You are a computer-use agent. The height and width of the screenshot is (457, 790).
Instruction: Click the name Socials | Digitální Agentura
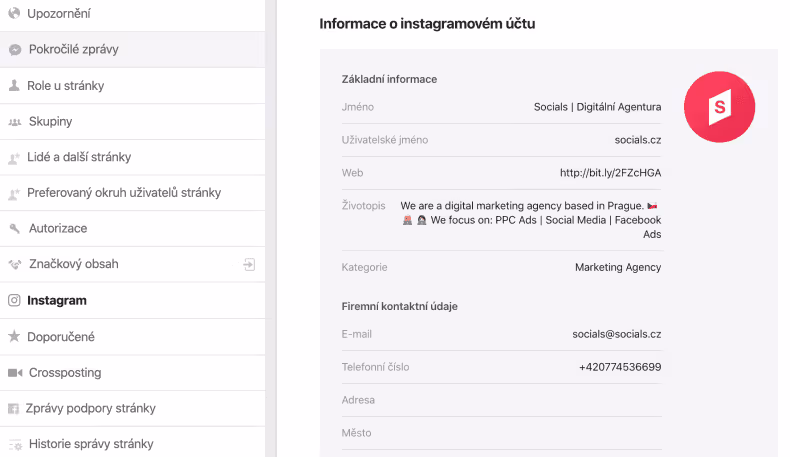(598, 107)
